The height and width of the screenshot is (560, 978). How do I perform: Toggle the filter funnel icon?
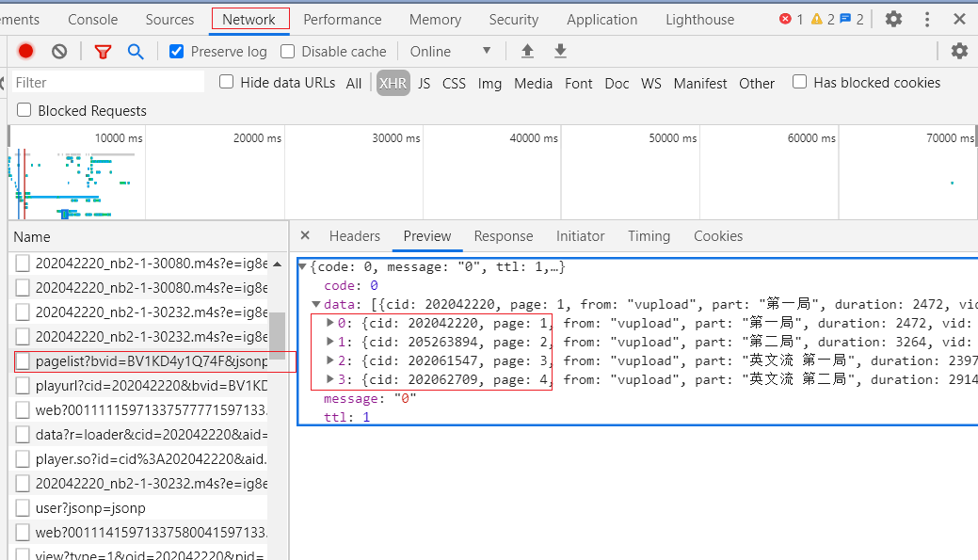pyautogui.click(x=103, y=52)
